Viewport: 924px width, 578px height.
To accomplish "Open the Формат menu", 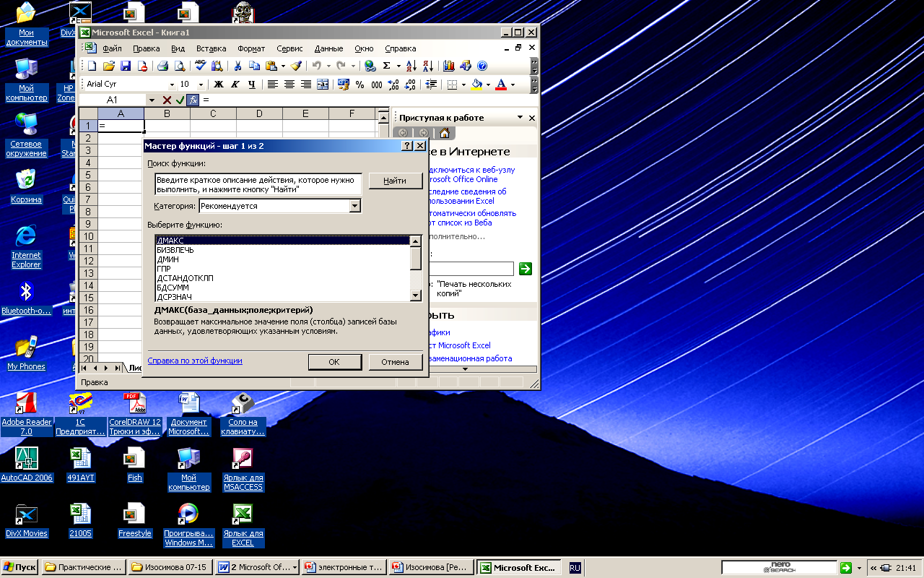I will [251, 48].
